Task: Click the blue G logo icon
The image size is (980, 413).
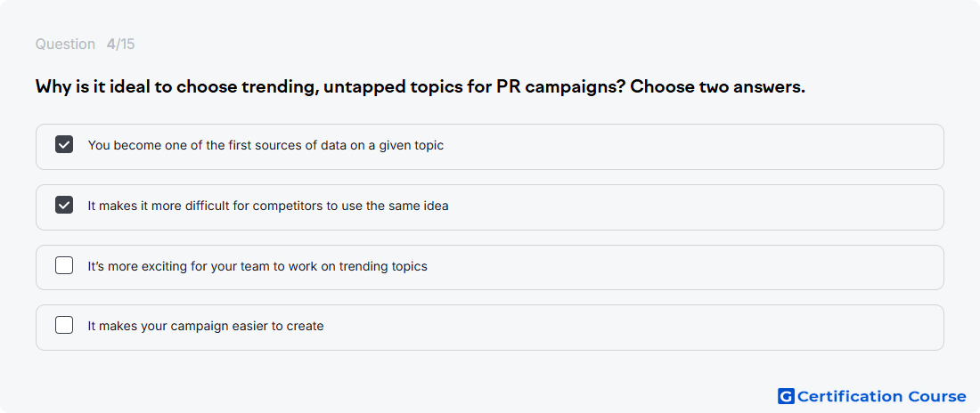Action: point(786,396)
